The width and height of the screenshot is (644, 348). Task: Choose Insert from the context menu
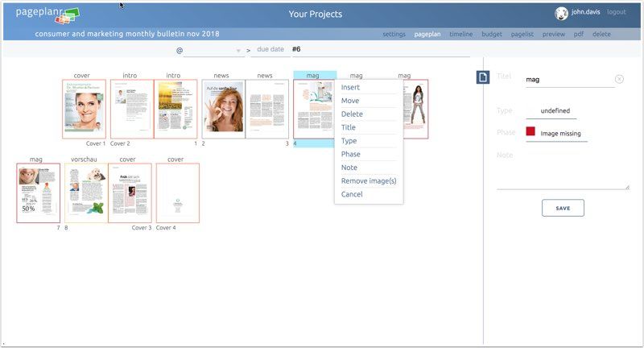click(x=351, y=87)
